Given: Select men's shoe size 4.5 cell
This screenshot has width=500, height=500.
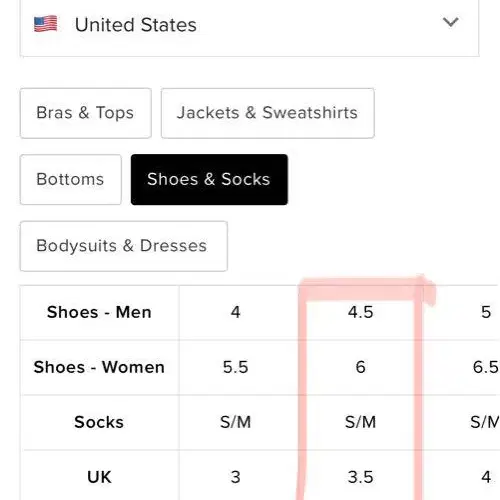Looking at the screenshot, I should click(x=360, y=313).
